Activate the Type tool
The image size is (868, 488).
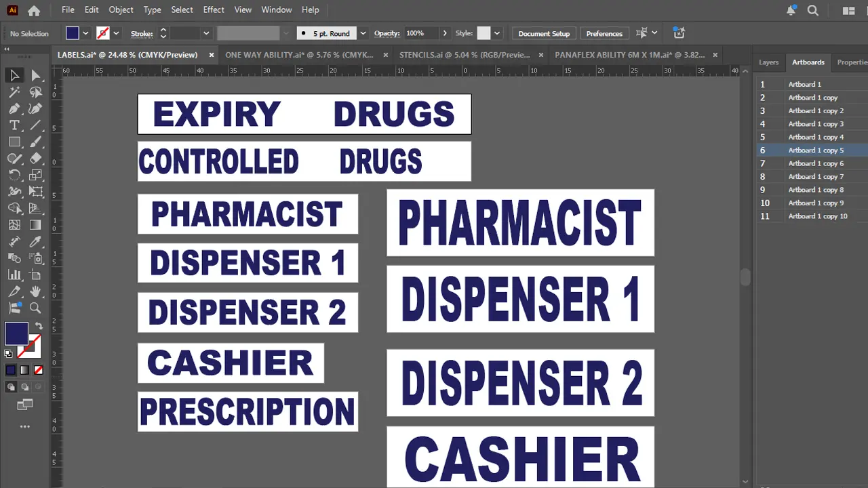tap(15, 124)
